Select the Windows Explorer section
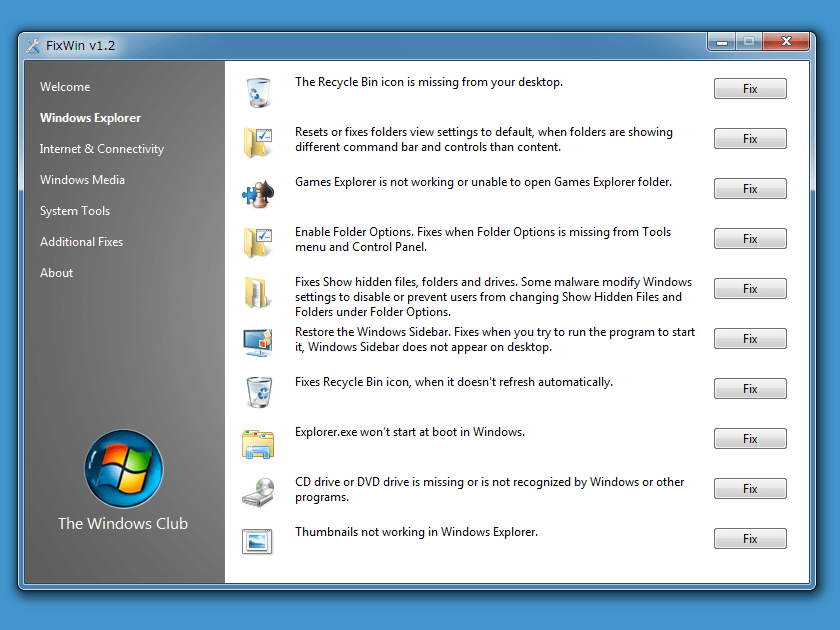Viewport: 840px width, 630px height. click(x=90, y=118)
